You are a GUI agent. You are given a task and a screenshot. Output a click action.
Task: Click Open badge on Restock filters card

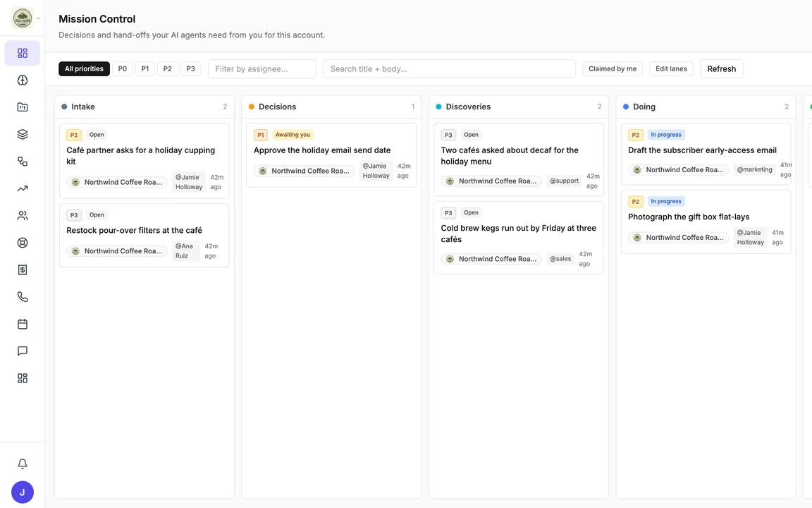[97, 214]
